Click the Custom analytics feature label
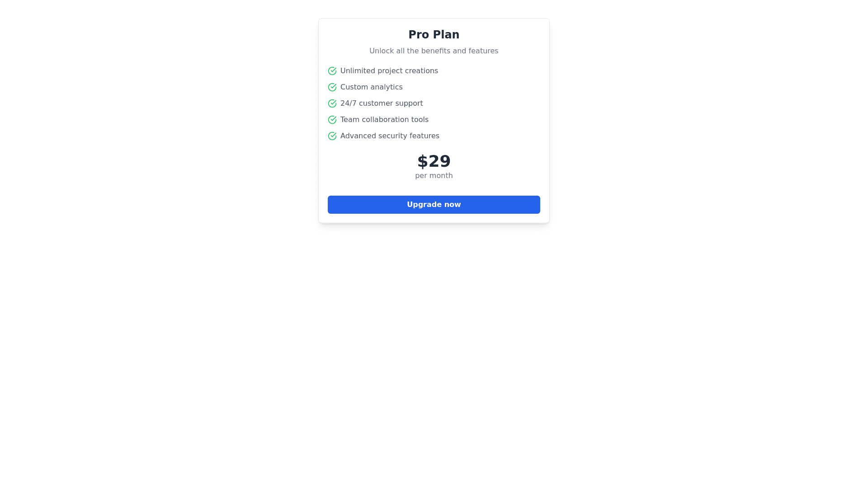This screenshot has height=488, width=868. 371,87
